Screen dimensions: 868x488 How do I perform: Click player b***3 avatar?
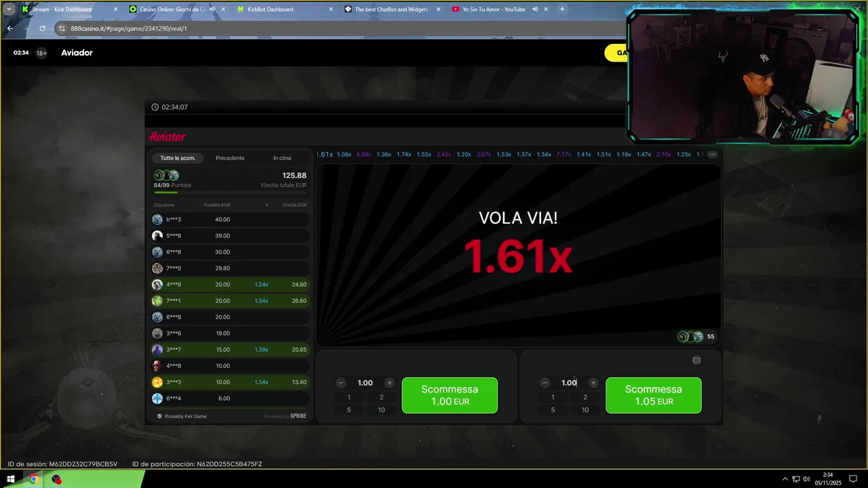pos(157,220)
